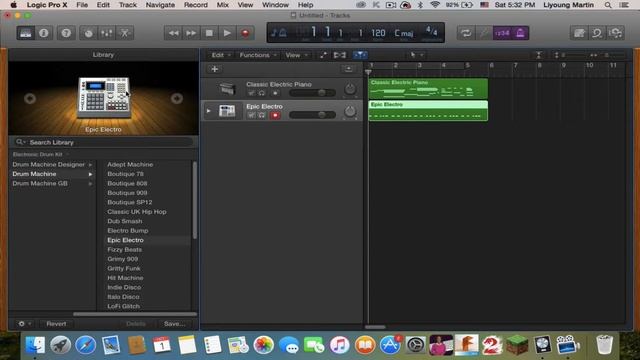Click the Search Library field
Image resolution: width=640 pixels, height=360 pixels.
pos(103,142)
